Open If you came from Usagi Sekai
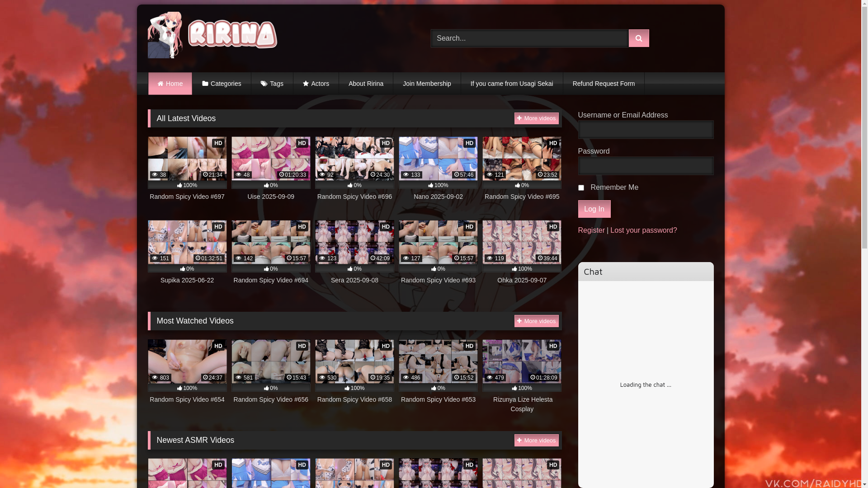Image resolution: width=868 pixels, height=488 pixels. 512,84
